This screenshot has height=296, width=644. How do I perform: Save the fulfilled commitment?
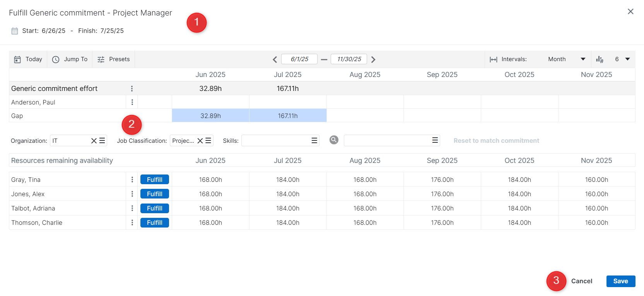coord(620,281)
